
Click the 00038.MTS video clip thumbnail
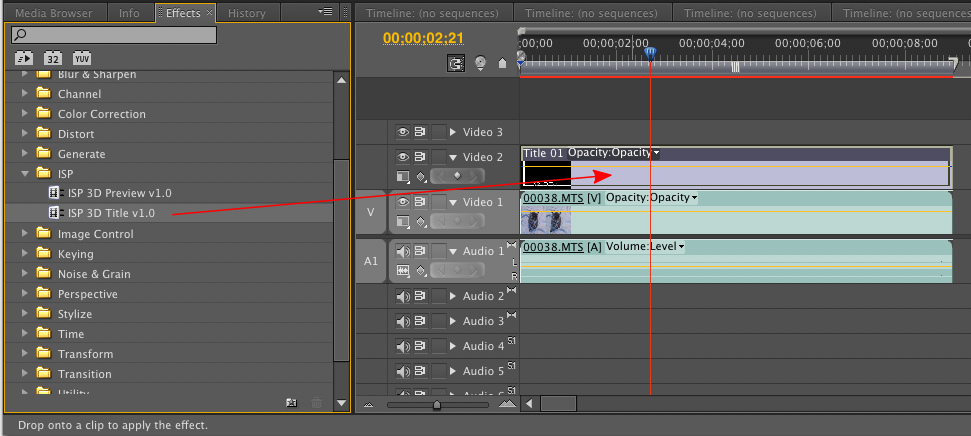coord(546,221)
